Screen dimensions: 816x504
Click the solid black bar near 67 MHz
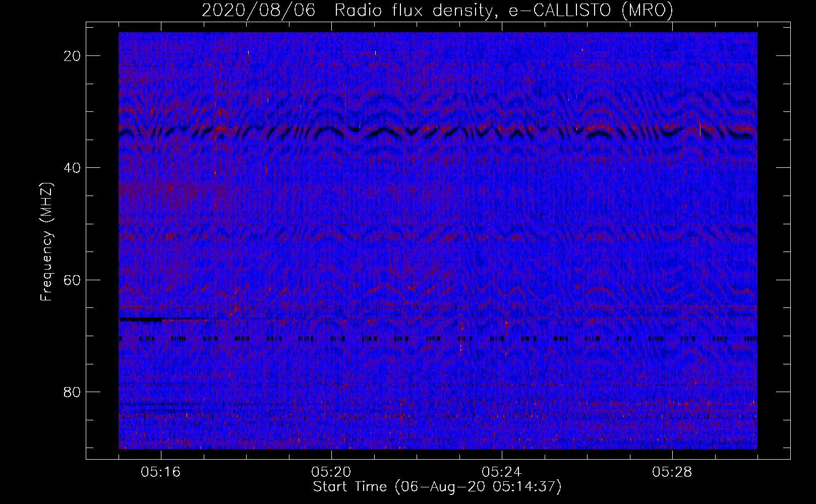(x=141, y=320)
